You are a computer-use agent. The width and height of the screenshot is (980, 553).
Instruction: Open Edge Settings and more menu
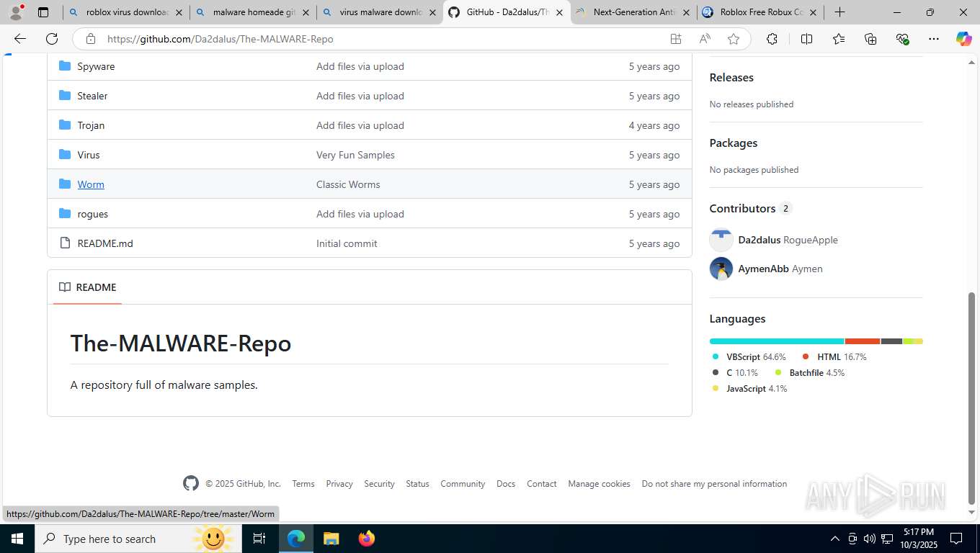pyautogui.click(x=934, y=39)
